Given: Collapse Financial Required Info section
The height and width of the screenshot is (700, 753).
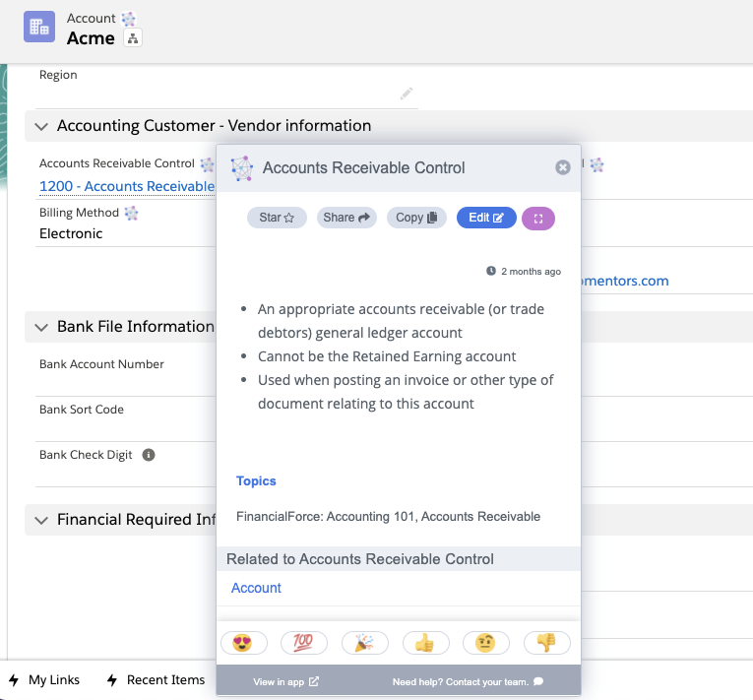Looking at the screenshot, I should [x=41, y=520].
